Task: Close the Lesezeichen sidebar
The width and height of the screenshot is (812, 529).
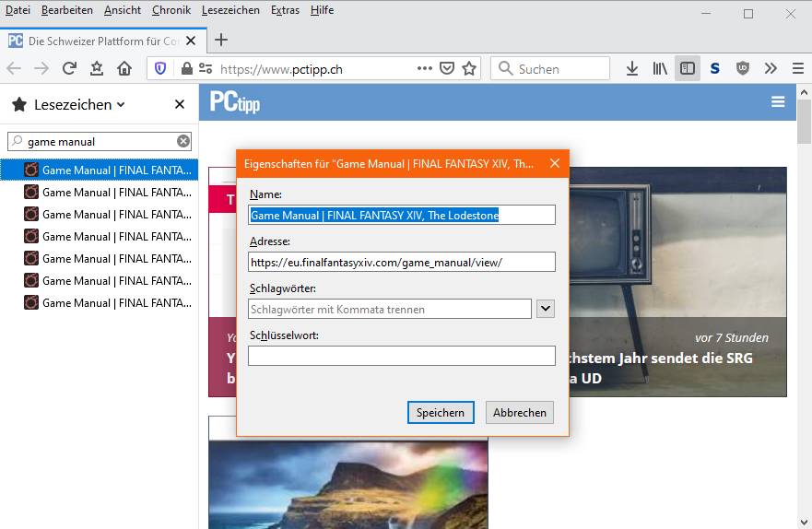Action: (180, 104)
